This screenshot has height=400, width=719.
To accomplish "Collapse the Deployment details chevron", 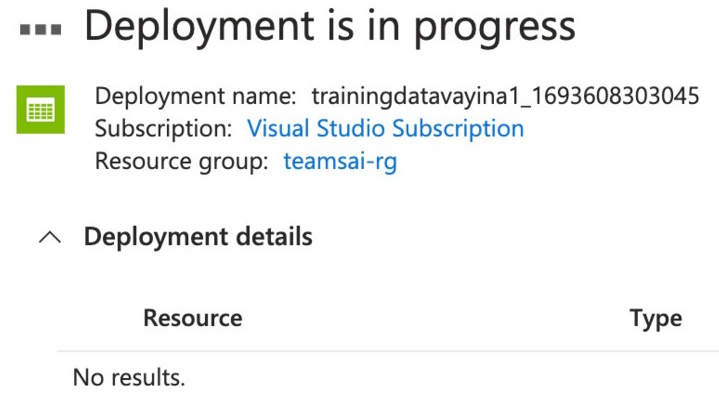I will coord(49,238).
